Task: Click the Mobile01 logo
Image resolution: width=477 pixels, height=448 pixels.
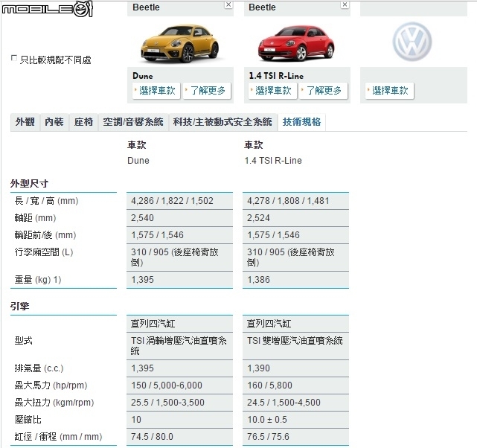Action: (x=47, y=9)
